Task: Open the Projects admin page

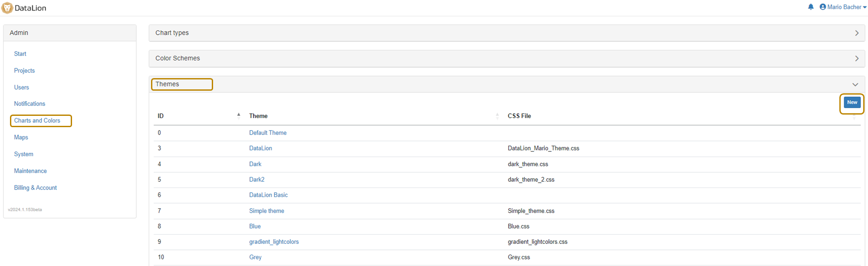Action: pyautogui.click(x=24, y=71)
